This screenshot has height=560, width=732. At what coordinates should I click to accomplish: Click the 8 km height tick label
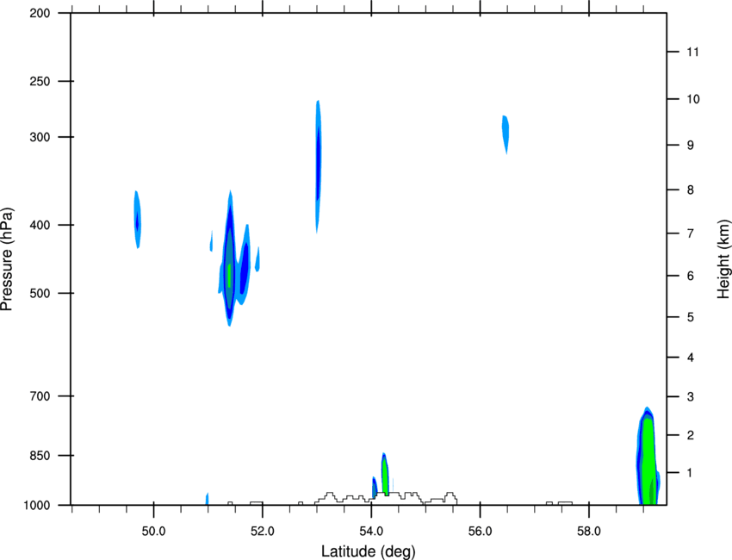tap(691, 190)
